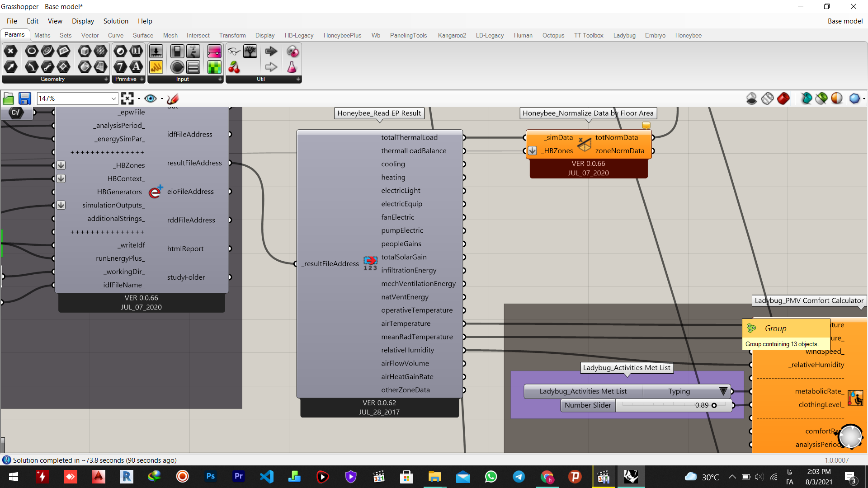
Task: Open the Document Preview Settings ball
Action: pyautogui.click(x=837, y=98)
